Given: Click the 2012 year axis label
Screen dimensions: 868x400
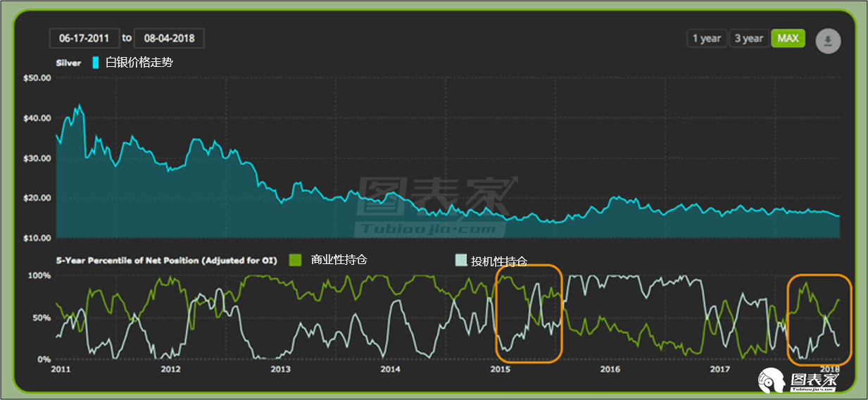Looking at the screenshot, I should [x=170, y=369].
